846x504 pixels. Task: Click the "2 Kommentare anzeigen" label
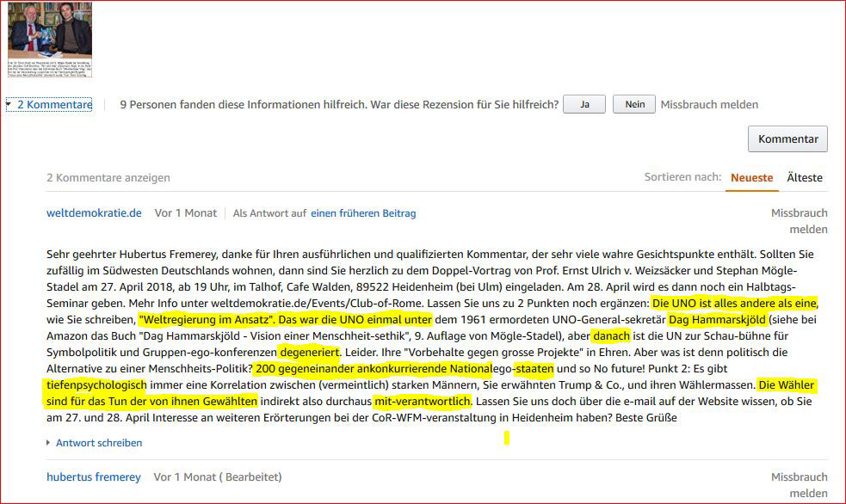pos(108,178)
